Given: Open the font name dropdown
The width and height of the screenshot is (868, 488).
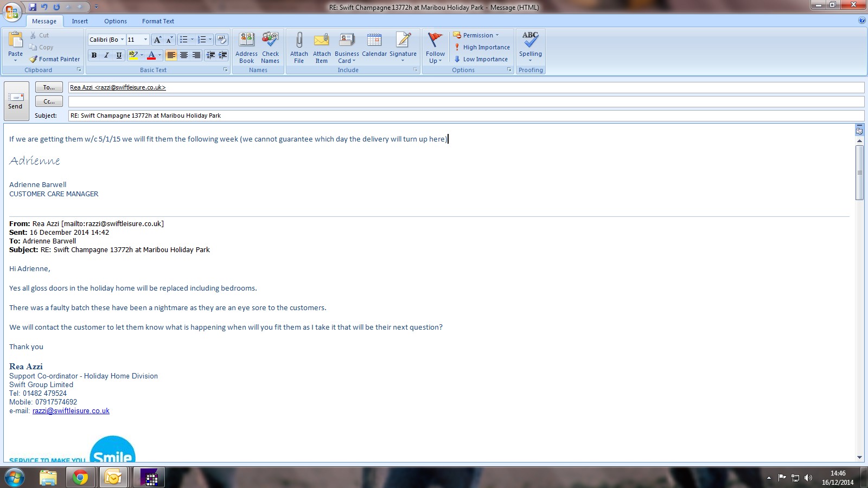Looking at the screenshot, I should (x=122, y=40).
